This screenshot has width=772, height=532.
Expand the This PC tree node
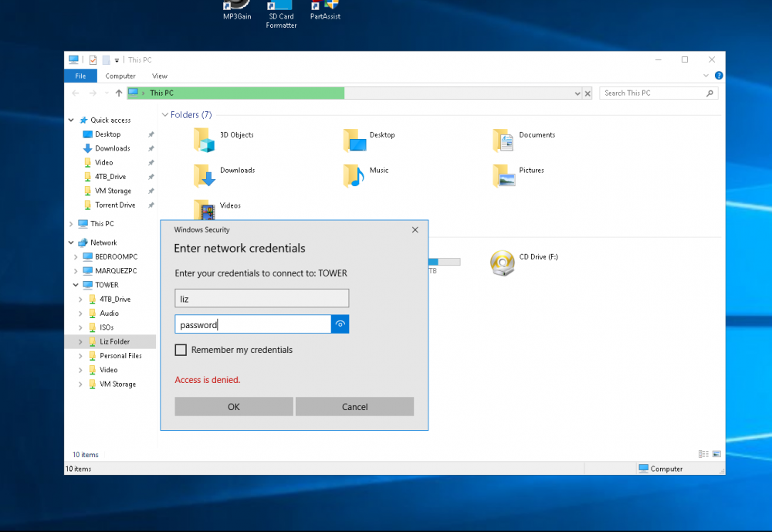pos(71,224)
